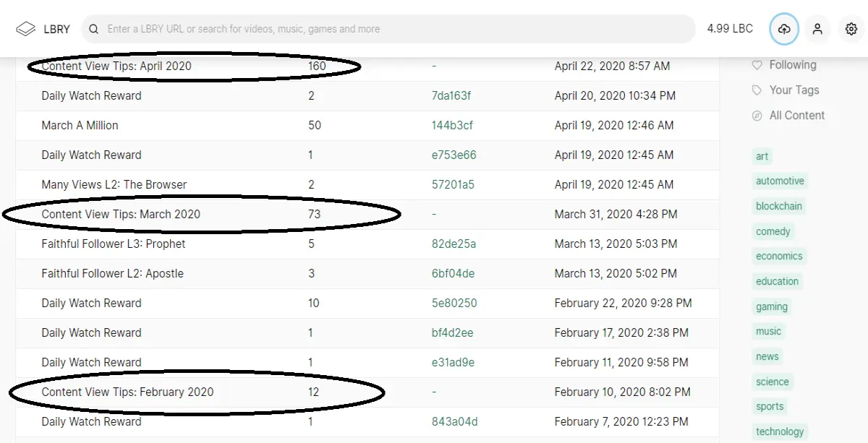Open the upload cloud icon

point(784,29)
